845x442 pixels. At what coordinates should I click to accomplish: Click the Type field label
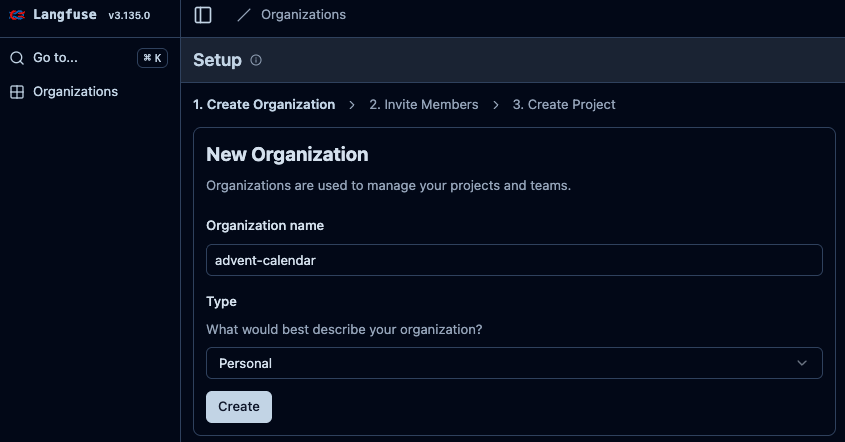[x=221, y=302]
